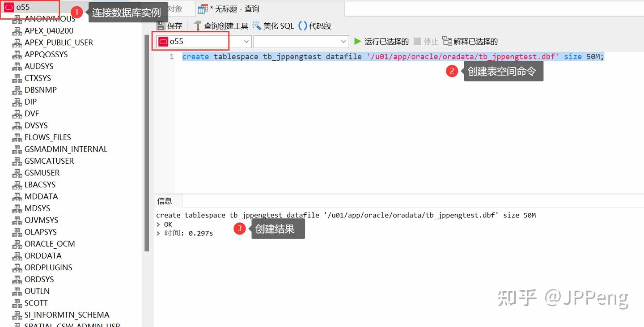Click the 停止 stop icon
This screenshot has width=644, height=327.
(x=425, y=41)
